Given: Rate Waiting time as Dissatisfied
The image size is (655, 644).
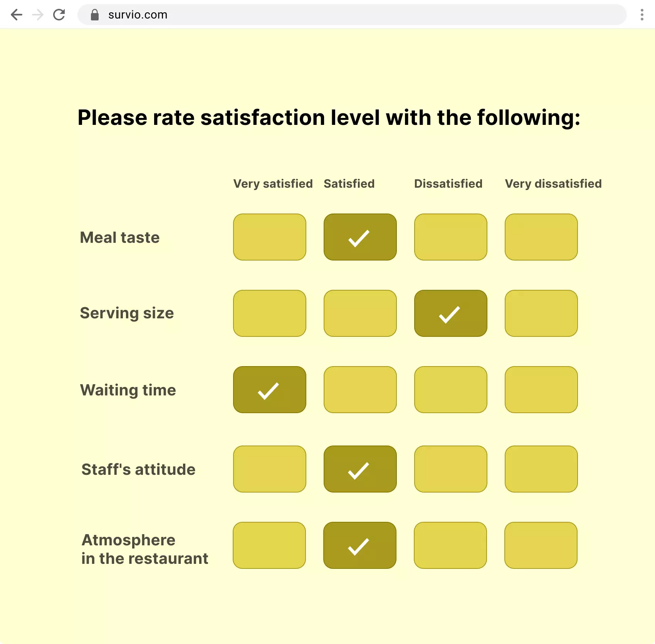Looking at the screenshot, I should click(450, 390).
